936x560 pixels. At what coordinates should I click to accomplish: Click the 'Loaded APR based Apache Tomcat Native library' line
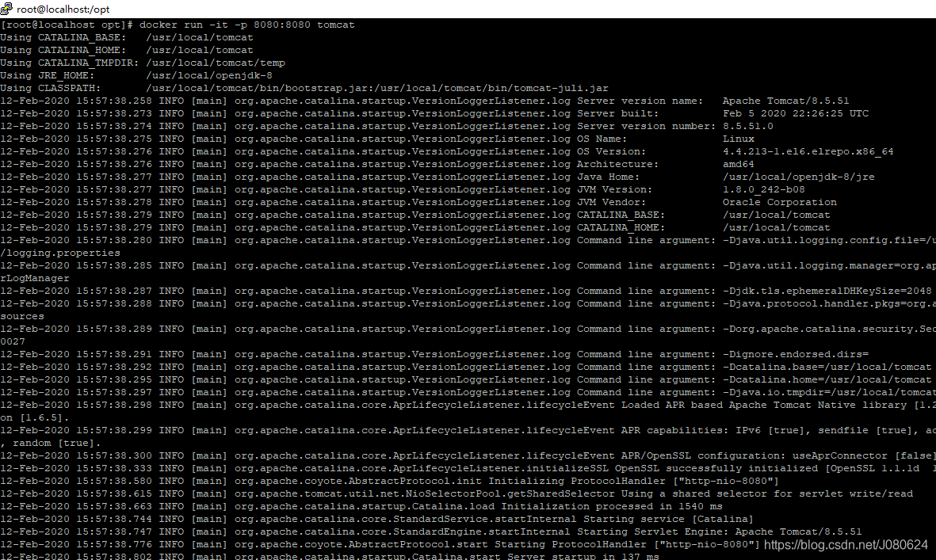click(468, 405)
